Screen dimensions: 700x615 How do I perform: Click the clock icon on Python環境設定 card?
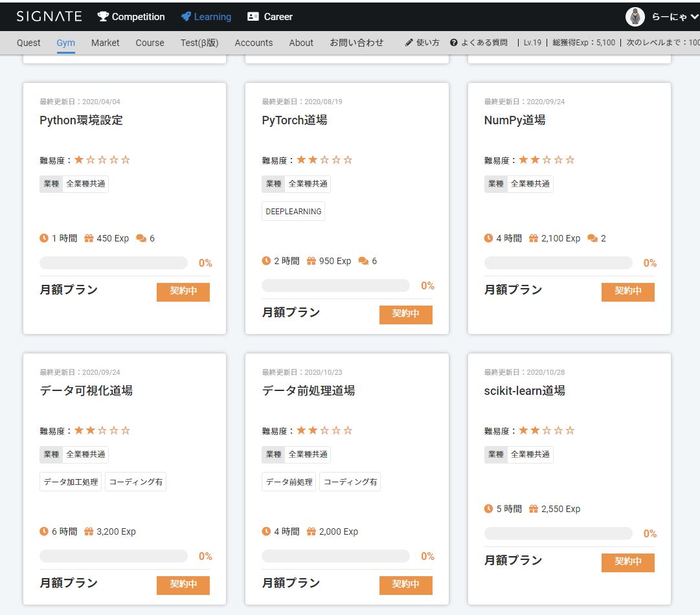point(44,238)
